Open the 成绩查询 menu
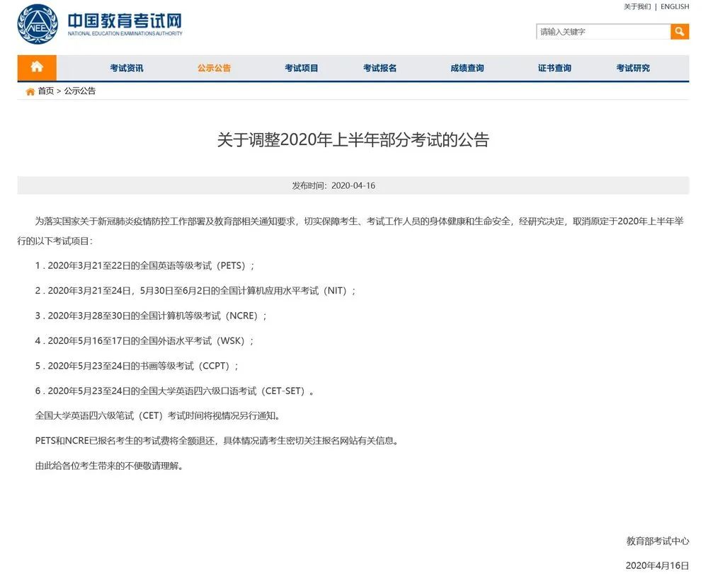Viewport: 708px width, 588px height. 467,67
